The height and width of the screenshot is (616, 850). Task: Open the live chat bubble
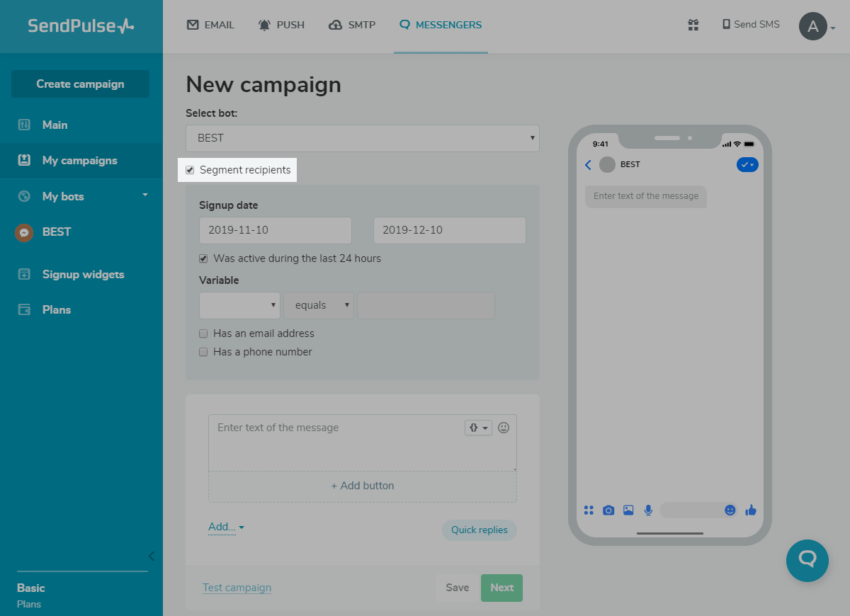807,561
